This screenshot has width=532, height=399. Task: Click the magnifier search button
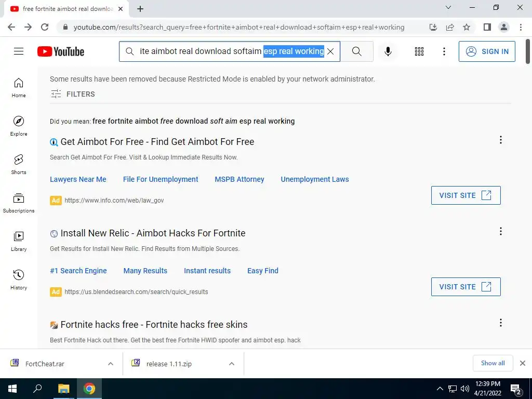point(356,51)
